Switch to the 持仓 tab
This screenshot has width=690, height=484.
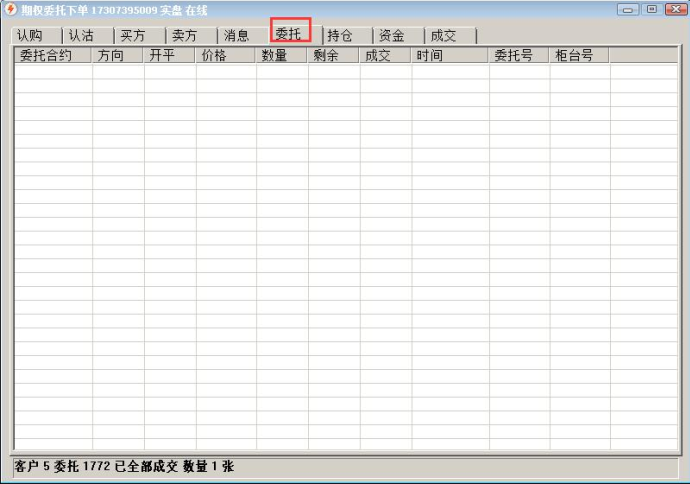340,36
